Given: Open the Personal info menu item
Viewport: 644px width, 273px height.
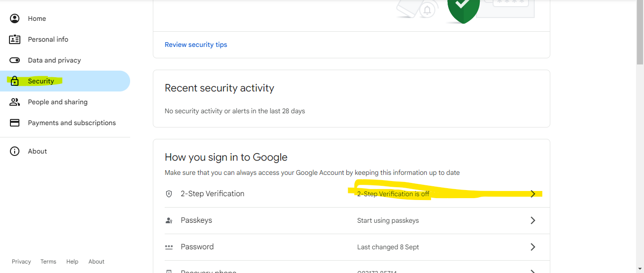Looking at the screenshot, I should (48, 39).
